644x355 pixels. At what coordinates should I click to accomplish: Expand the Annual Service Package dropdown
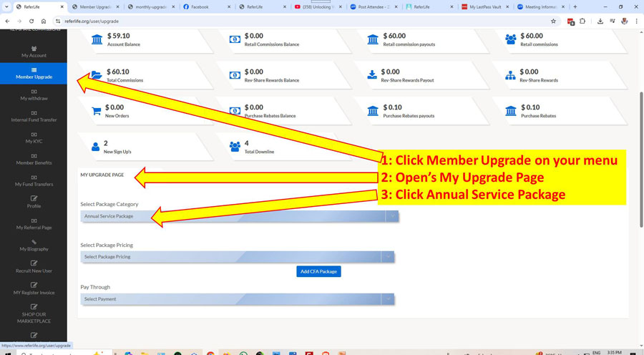click(x=239, y=216)
